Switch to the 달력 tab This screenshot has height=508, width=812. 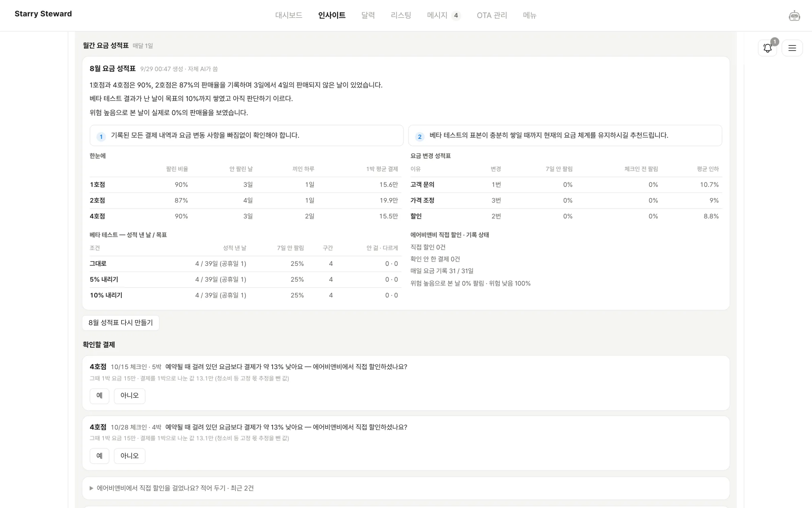(x=368, y=15)
